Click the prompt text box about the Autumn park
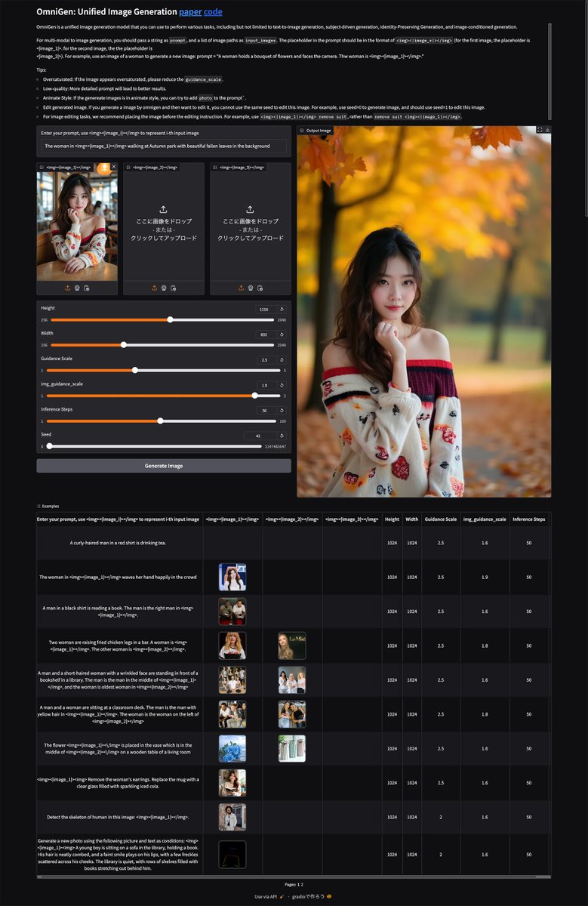This screenshot has width=588, height=906. tap(164, 146)
